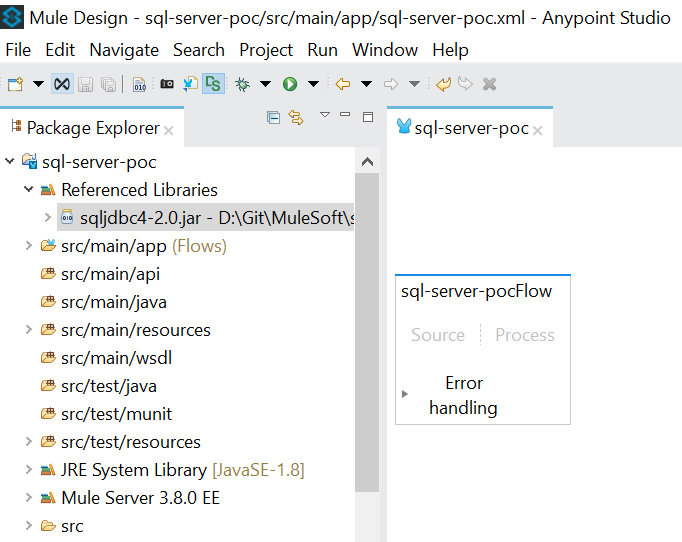Open the Navigate menu

click(124, 50)
